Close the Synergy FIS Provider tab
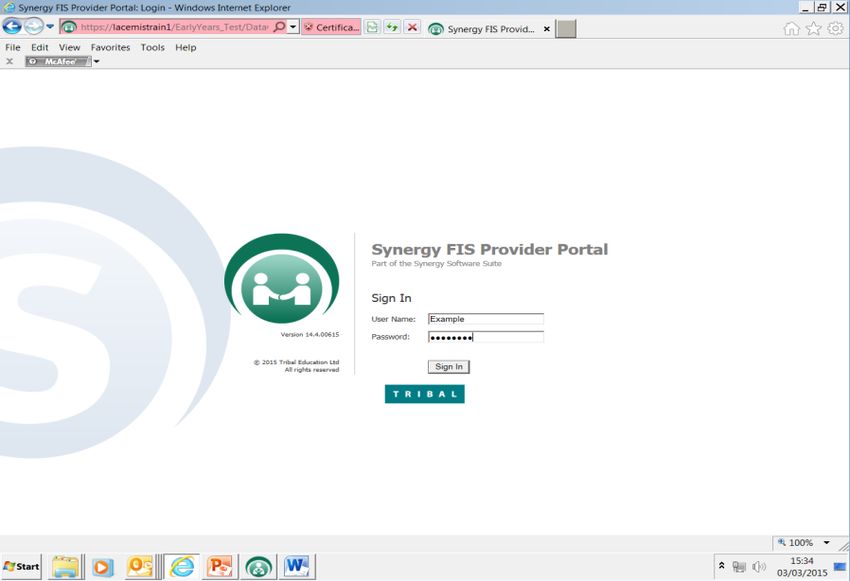Image resolution: width=850 pixels, height=581 pixels. point(547,29)
